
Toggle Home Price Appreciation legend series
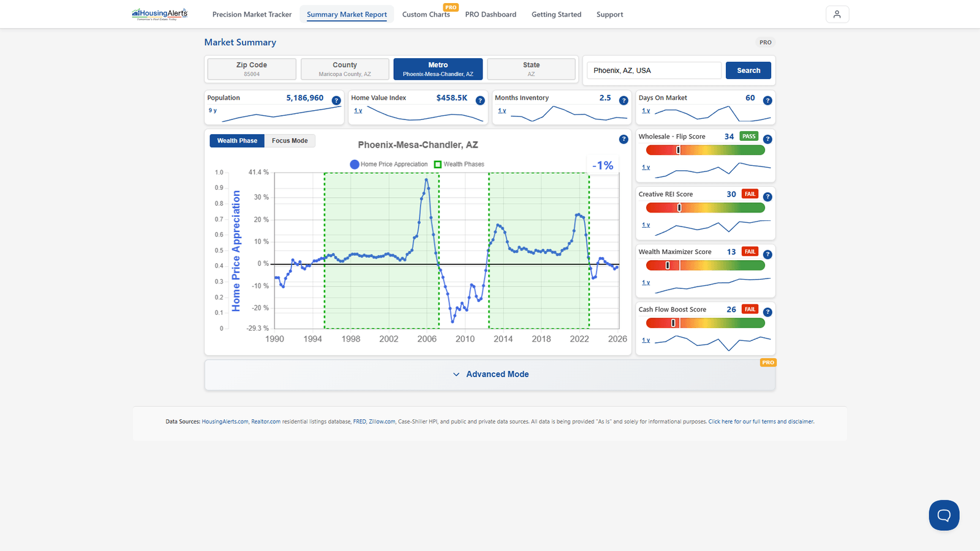pyautogui.click(x=389, y=164)
